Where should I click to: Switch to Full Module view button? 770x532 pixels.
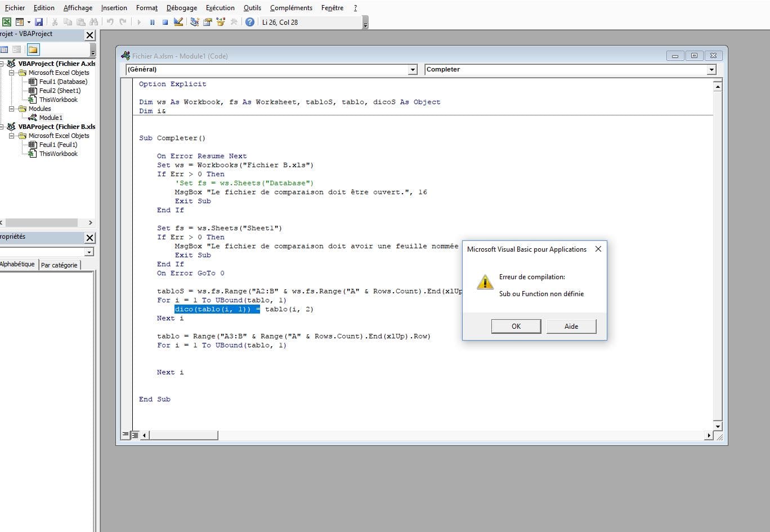click(x=135, y=435)
